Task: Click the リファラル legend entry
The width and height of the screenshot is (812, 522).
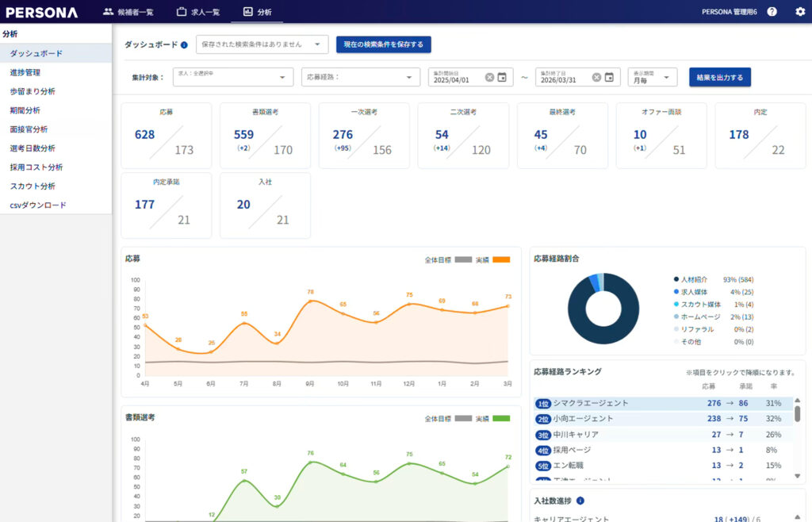Action: [714, 329]
